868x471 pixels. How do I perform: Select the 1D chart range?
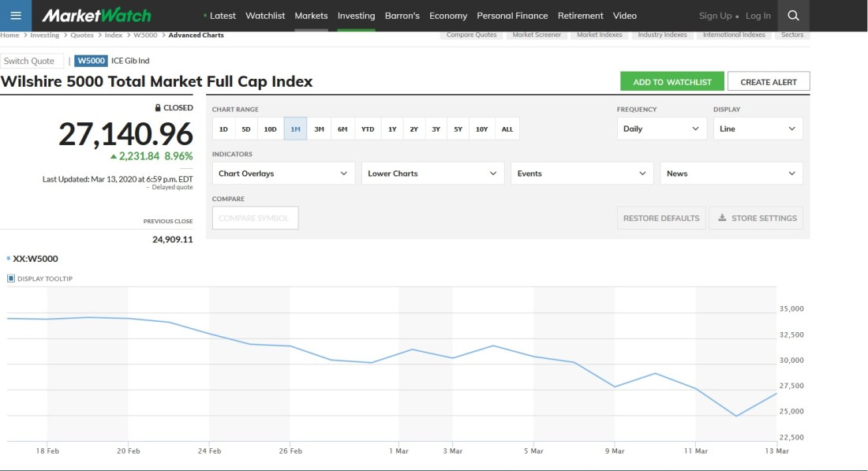(x=223, y=129)
